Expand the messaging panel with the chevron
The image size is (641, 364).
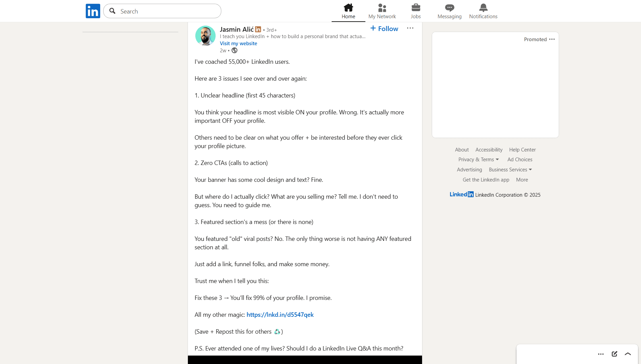tap(628, 354)
